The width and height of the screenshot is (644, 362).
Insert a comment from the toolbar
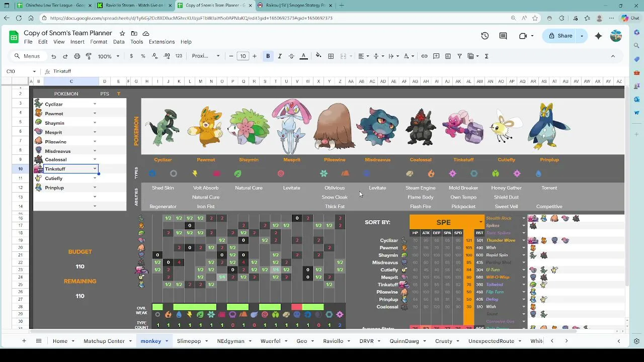(436, 56)
